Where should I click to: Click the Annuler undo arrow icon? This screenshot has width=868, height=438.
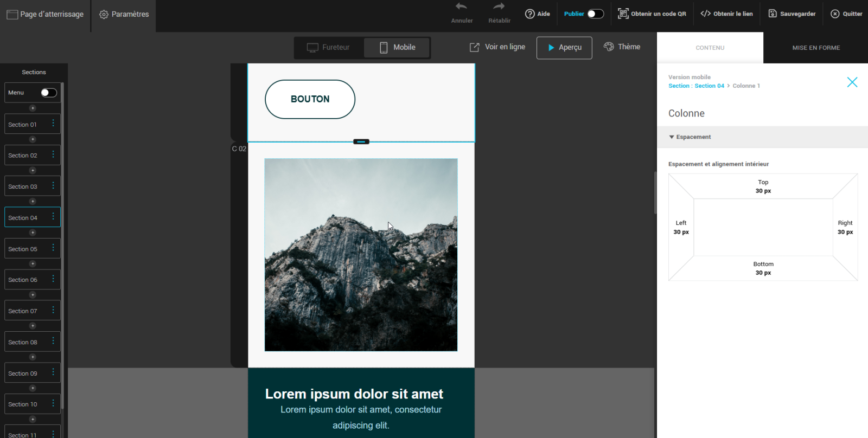461,7
